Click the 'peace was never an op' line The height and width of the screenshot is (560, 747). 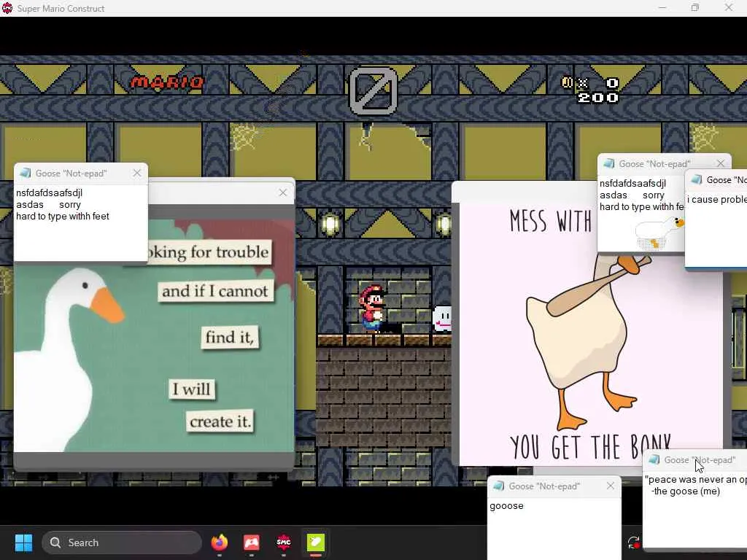(695, 480)
